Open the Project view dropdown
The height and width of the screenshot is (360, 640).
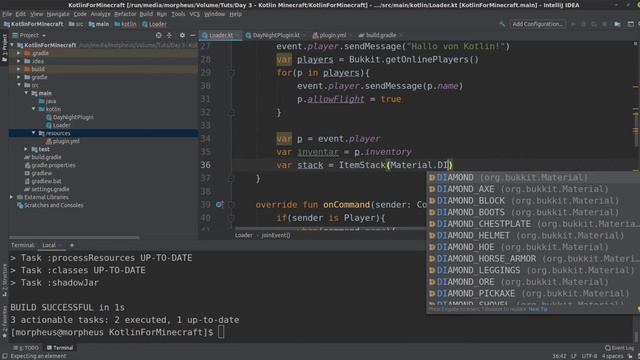pos(29,36)
